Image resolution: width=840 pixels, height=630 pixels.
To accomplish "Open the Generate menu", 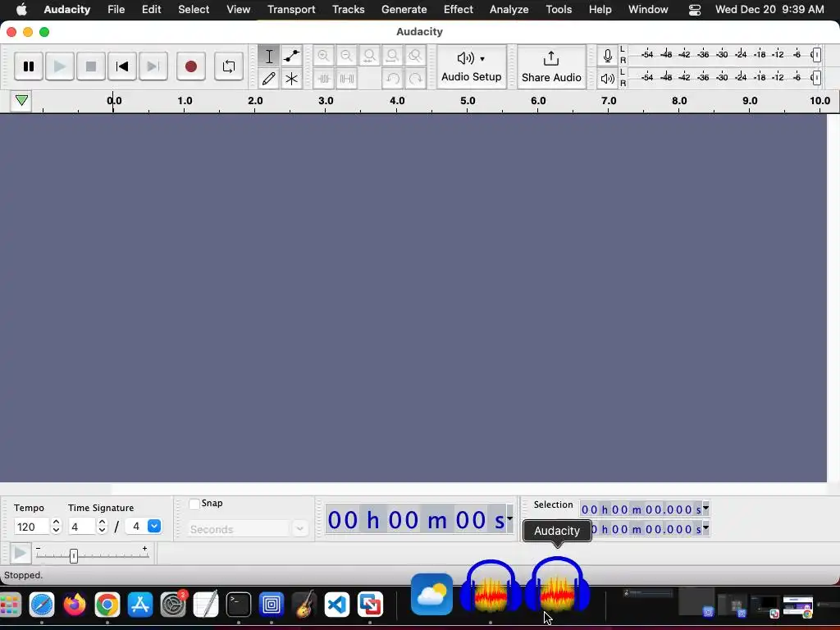I will [404, 10].
